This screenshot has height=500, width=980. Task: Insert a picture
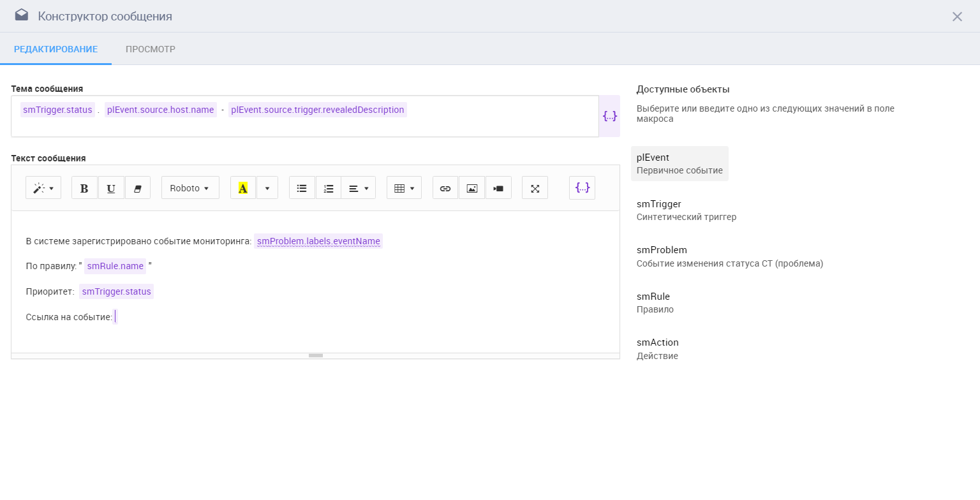[471, 188]
